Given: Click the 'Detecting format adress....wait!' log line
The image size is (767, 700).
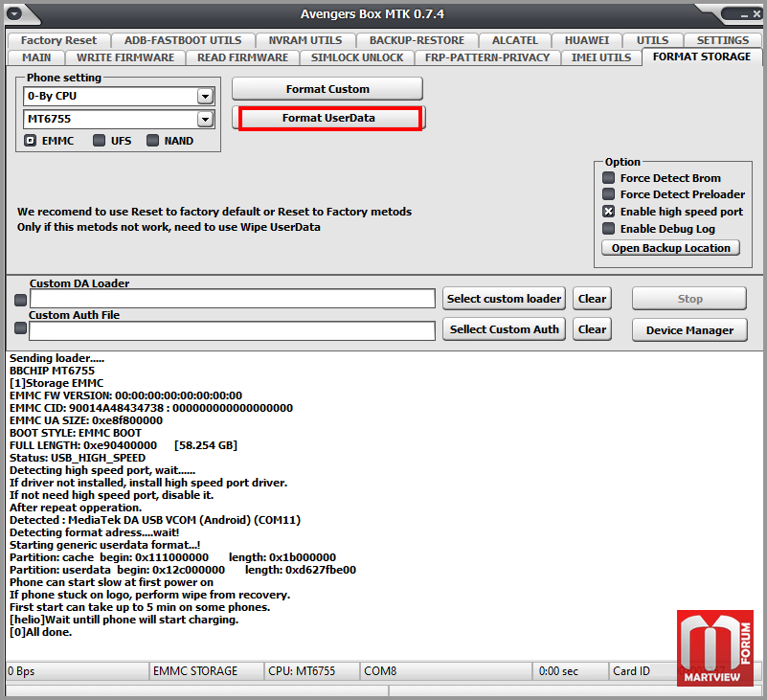Looking at the screenshot, I should coord(95,532).
